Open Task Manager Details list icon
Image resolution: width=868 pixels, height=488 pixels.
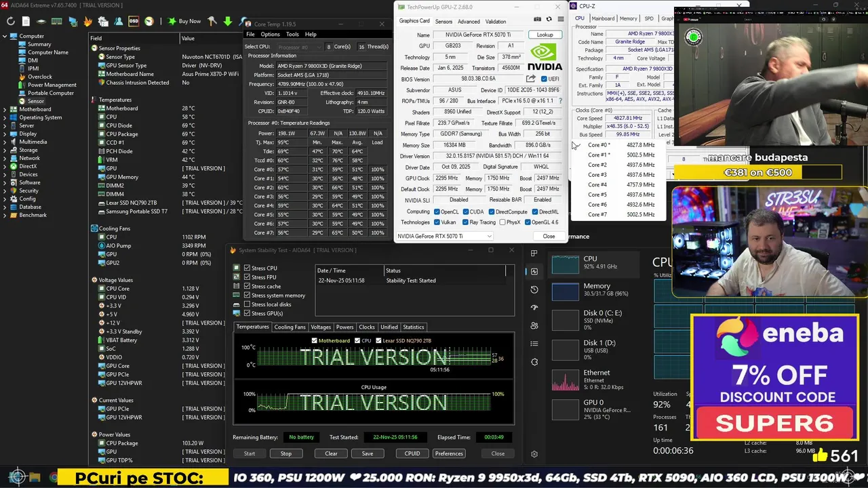pos(534,344)
